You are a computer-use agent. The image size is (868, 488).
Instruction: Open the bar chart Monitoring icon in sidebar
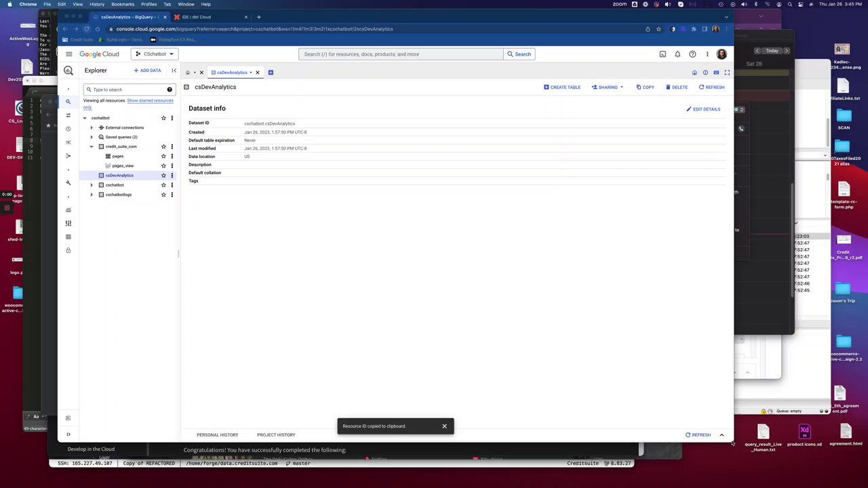[68, 210]
